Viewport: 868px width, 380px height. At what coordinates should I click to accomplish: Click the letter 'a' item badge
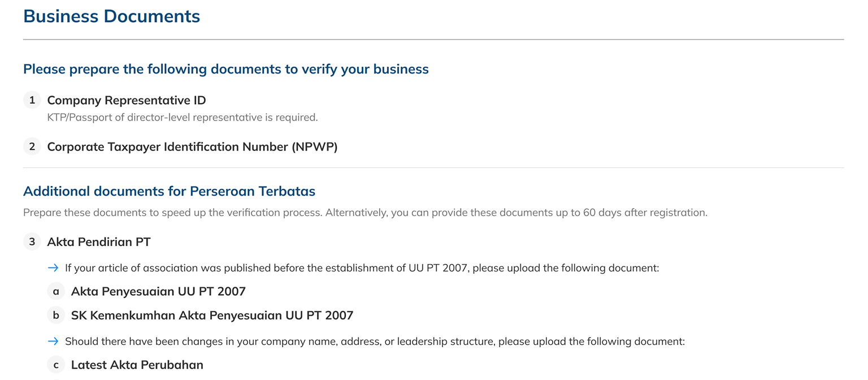(56, 292)
